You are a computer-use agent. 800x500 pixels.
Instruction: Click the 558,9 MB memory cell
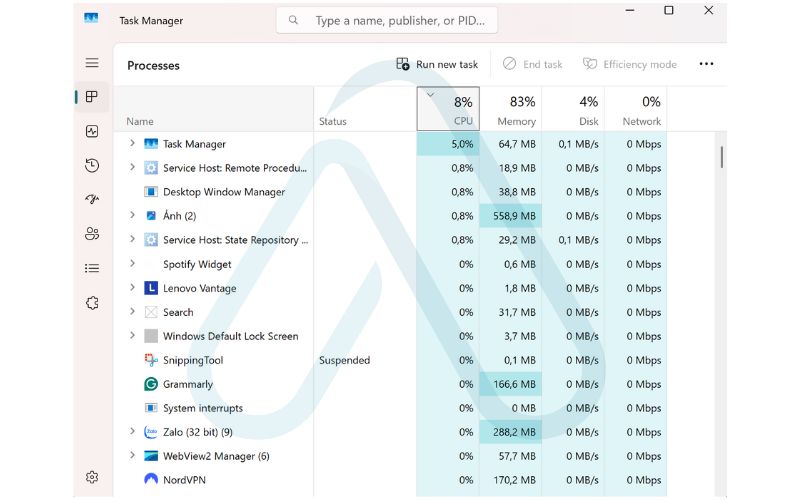511,216
